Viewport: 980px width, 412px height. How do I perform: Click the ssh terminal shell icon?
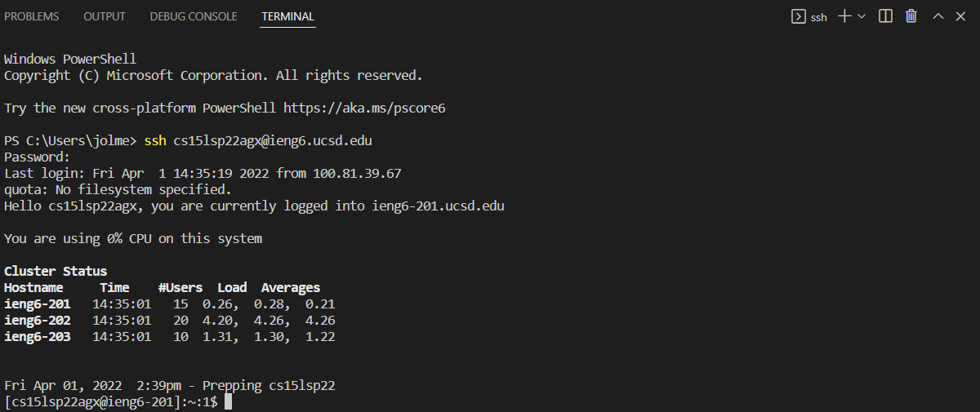(x=799, y=16)
